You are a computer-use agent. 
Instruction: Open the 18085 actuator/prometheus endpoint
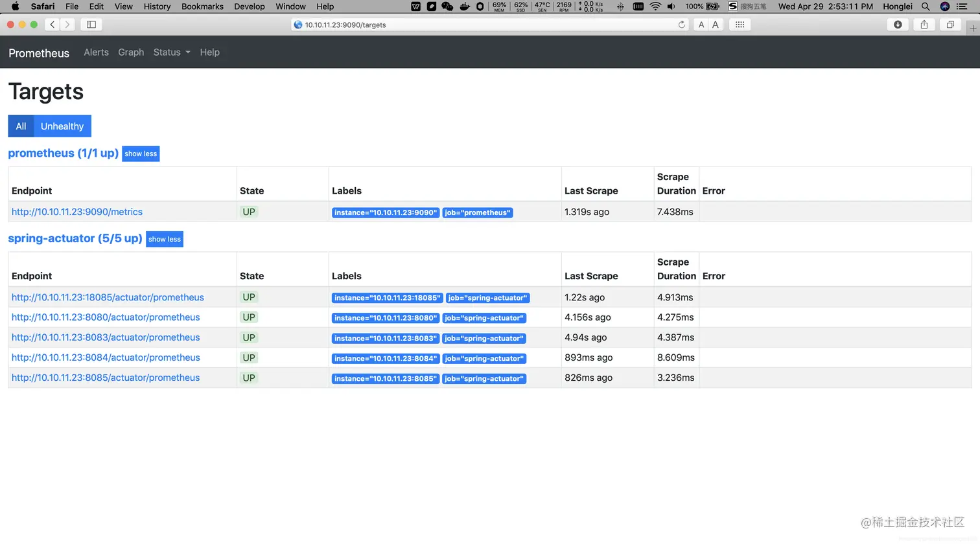pyautogui.click(x=108, y=297)
